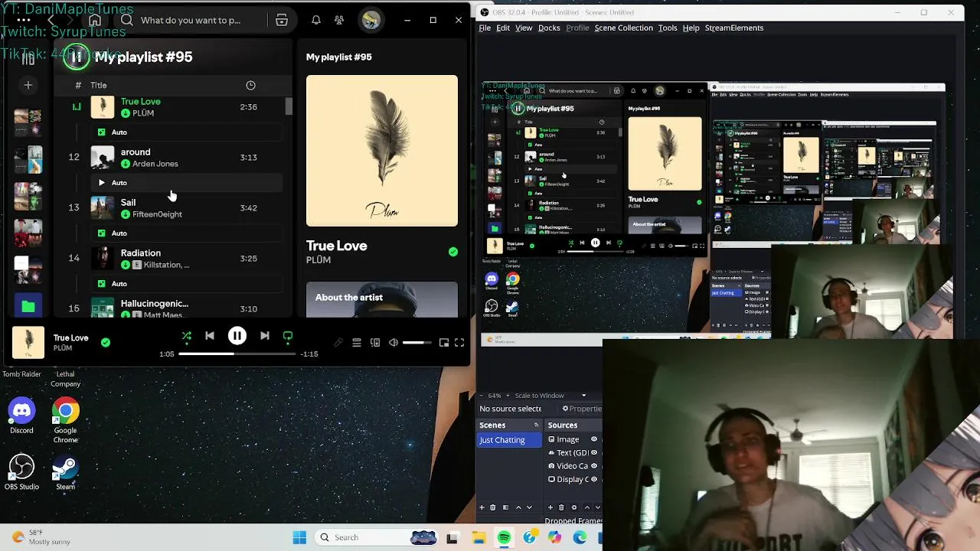980x551 pixels.
Task: Toggle saved checkmark next to True Love in player
Action: [106, 342]
